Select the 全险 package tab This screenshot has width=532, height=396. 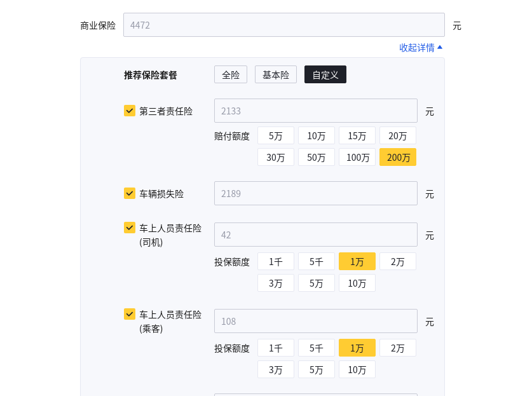coord(231,75)
